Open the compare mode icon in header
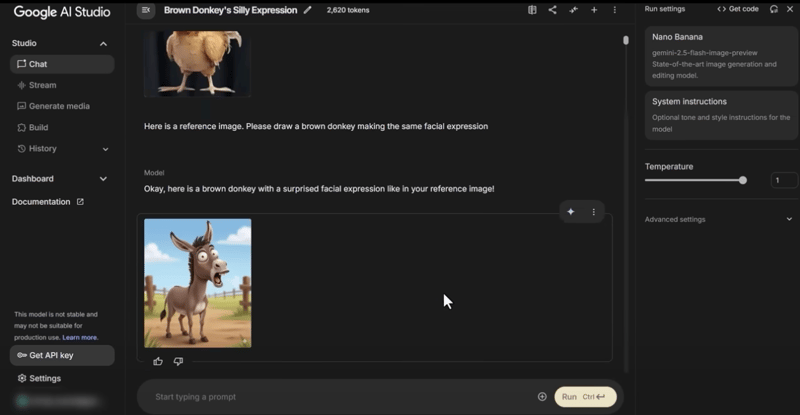This screenshot has height=415, width=800. point(532,10)
